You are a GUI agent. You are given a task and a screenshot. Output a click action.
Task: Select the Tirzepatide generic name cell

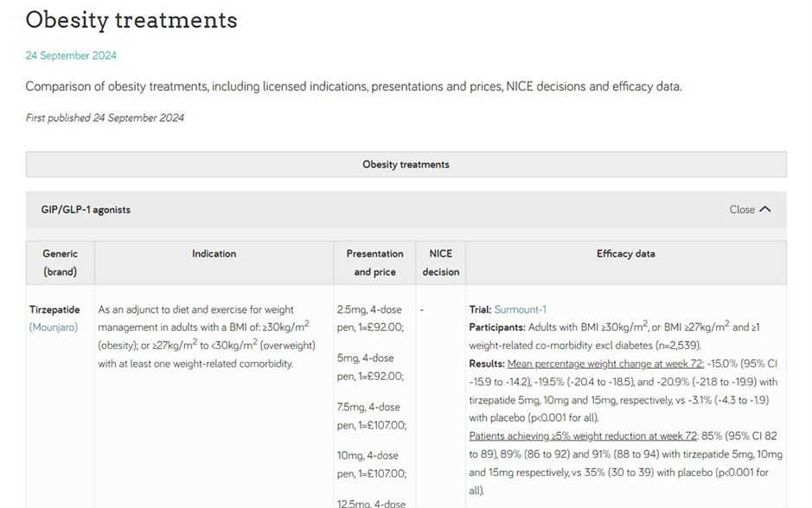(x=54, y=309)
